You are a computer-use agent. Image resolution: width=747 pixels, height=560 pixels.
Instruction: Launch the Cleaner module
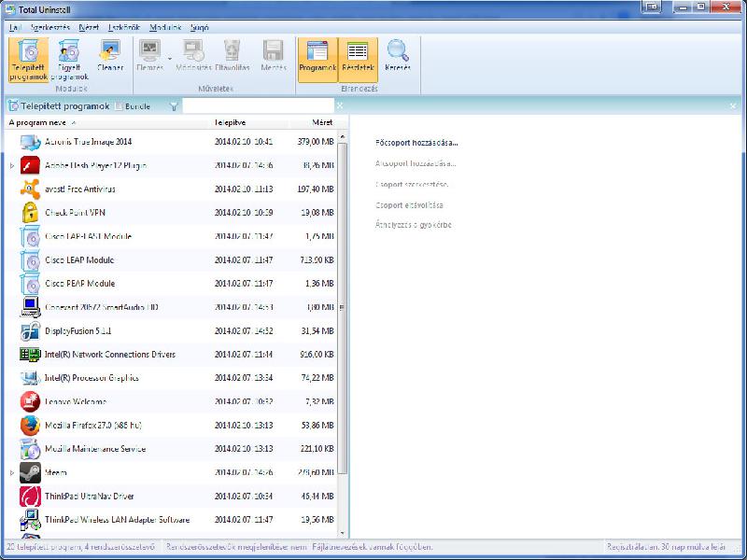[x=110, y=56]
